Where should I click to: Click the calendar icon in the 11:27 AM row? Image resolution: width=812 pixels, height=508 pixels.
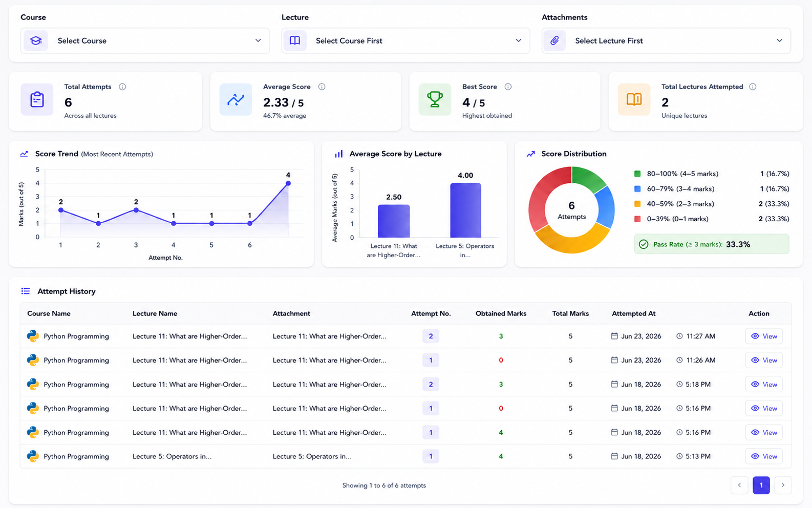(x=614, y=336)
